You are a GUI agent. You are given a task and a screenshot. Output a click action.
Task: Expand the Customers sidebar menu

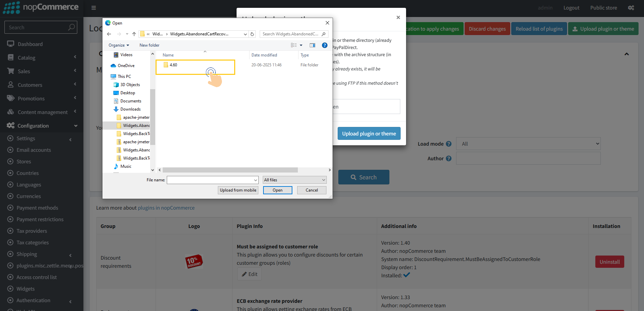click(x=42, y=85)
